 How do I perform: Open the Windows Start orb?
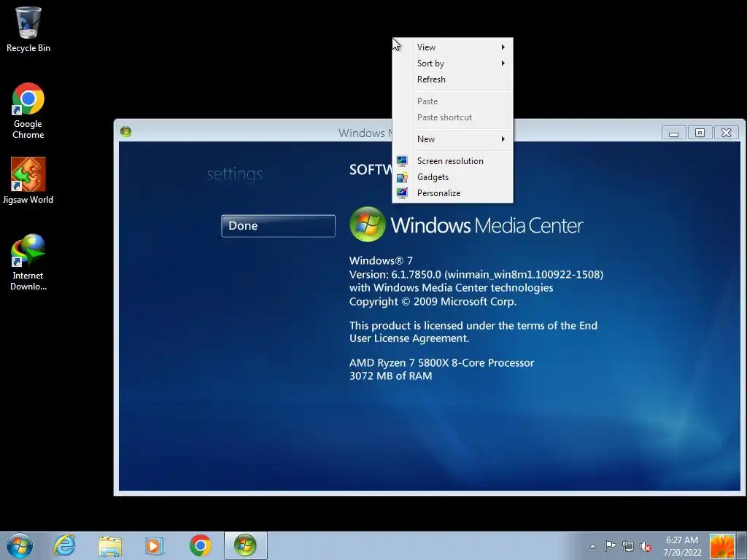click(20, 545)
